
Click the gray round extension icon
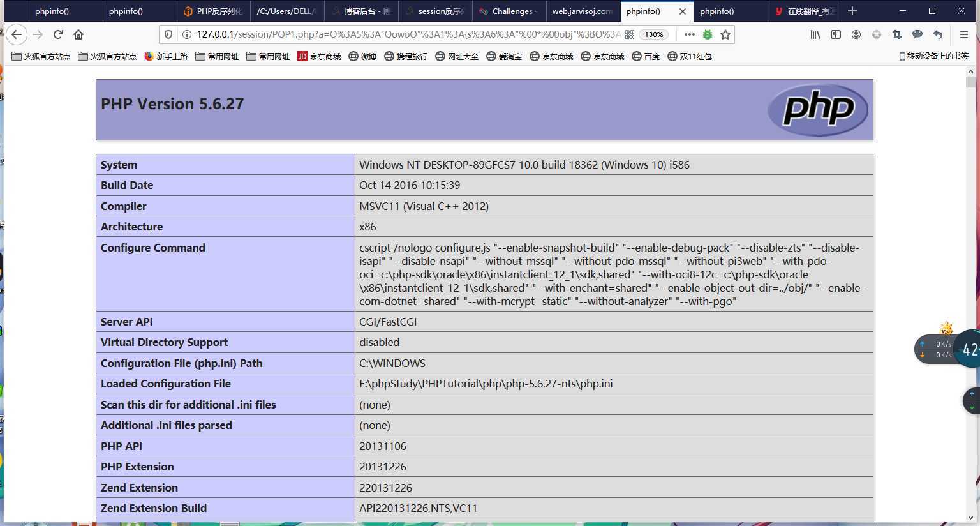coord(877,34)
